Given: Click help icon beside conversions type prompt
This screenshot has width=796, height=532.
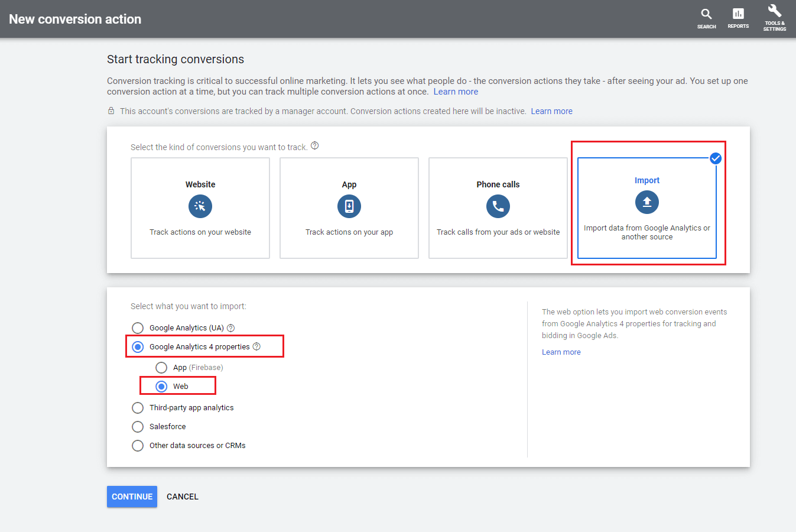Looking at the screenshot, I should pos(315,146).
